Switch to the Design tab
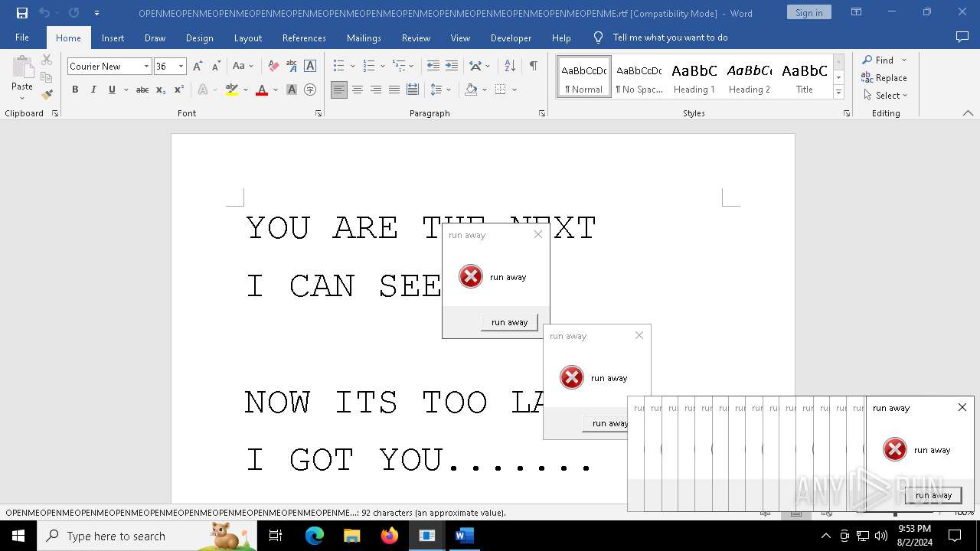The height and width of the screenshot is (551, 980). point(199,37)
